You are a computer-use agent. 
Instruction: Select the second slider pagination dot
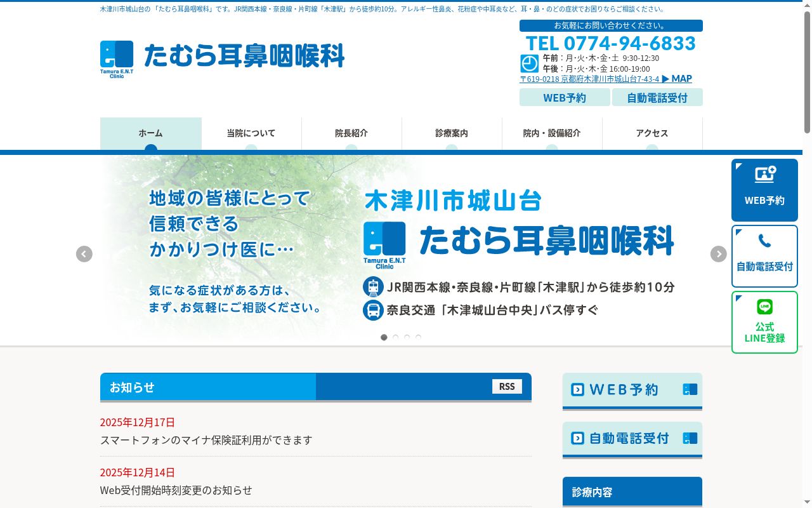[x=395, y=337]
